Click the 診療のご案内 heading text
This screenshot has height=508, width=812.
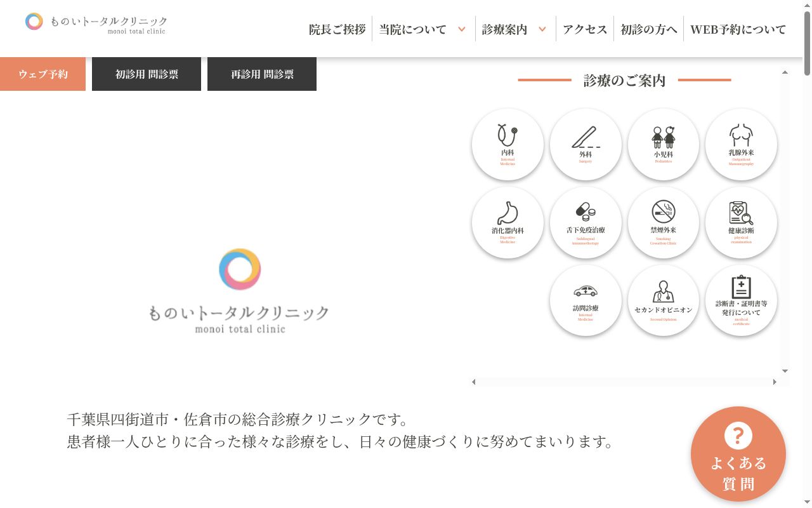(624, 81)
